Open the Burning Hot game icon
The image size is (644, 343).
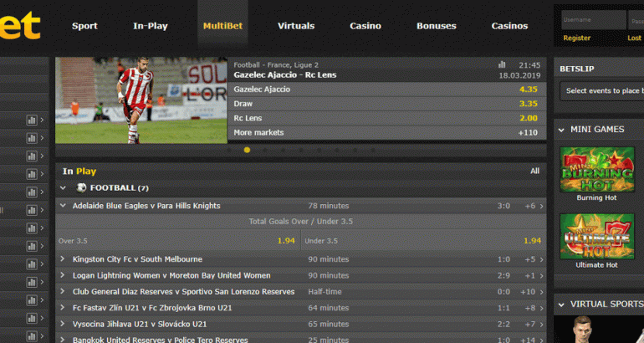point(596,170)
